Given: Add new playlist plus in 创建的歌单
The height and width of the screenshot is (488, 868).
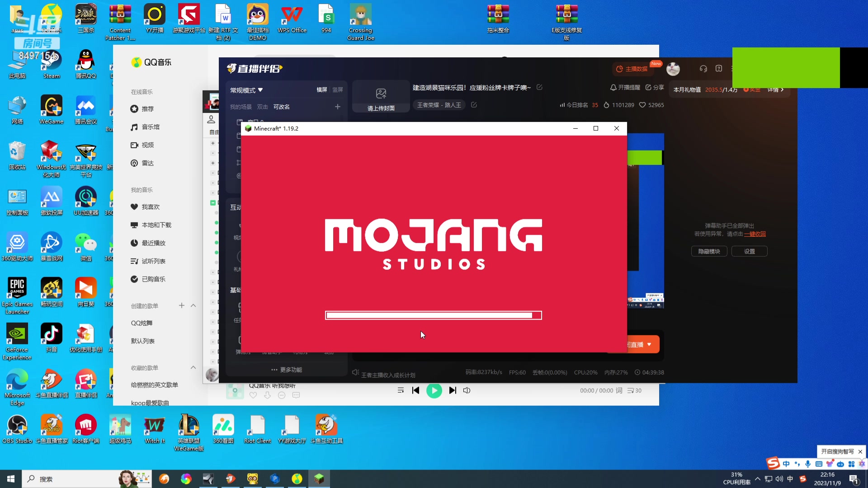Looking at the screenshot, I should (181, 306).
